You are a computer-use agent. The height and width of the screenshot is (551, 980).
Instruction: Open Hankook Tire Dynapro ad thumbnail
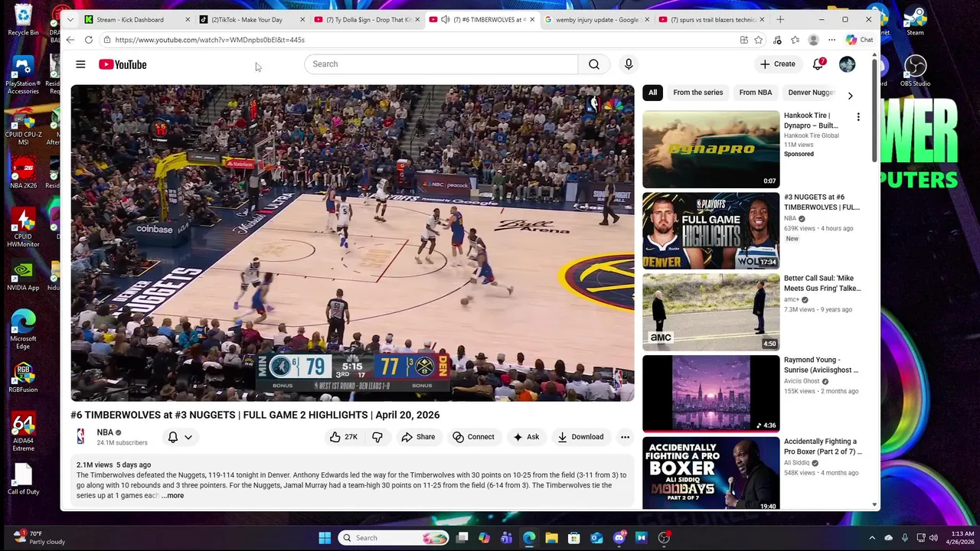point(711,149)
